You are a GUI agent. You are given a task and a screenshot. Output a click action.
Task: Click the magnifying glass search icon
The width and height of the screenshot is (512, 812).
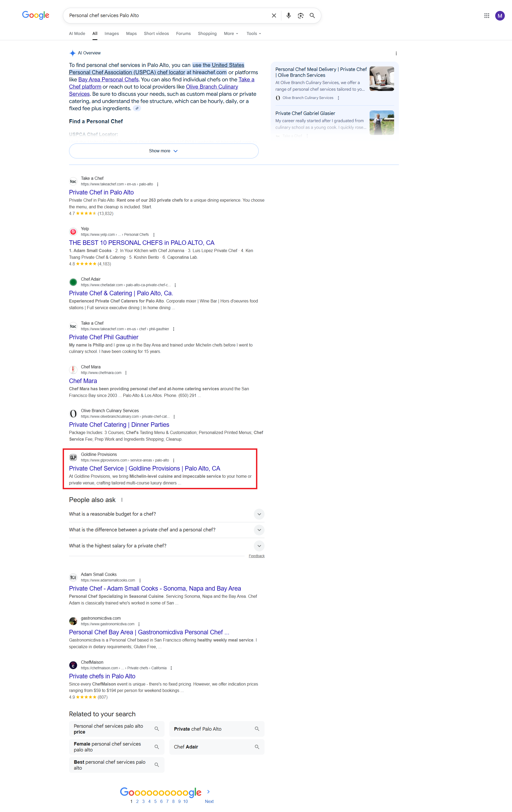312,15
